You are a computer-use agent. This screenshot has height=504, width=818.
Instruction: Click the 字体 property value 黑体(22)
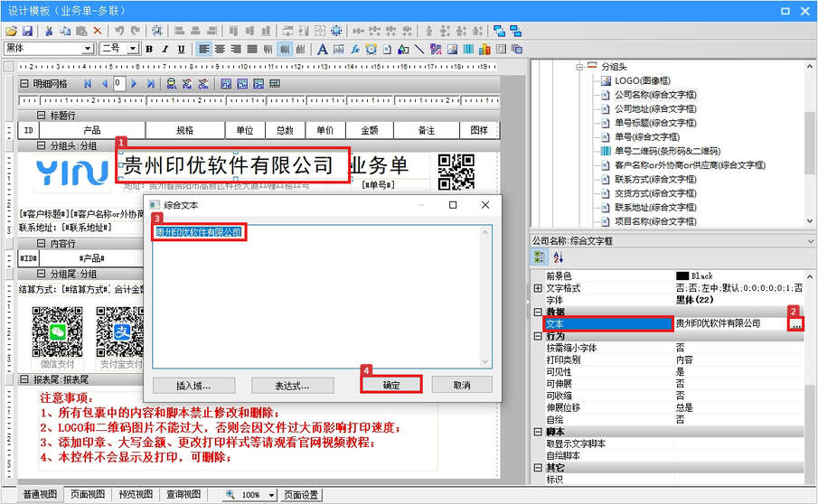tap(695, 300)
